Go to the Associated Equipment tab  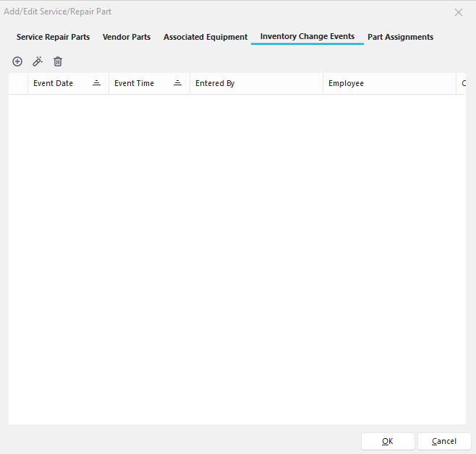(x=205, y=37)
